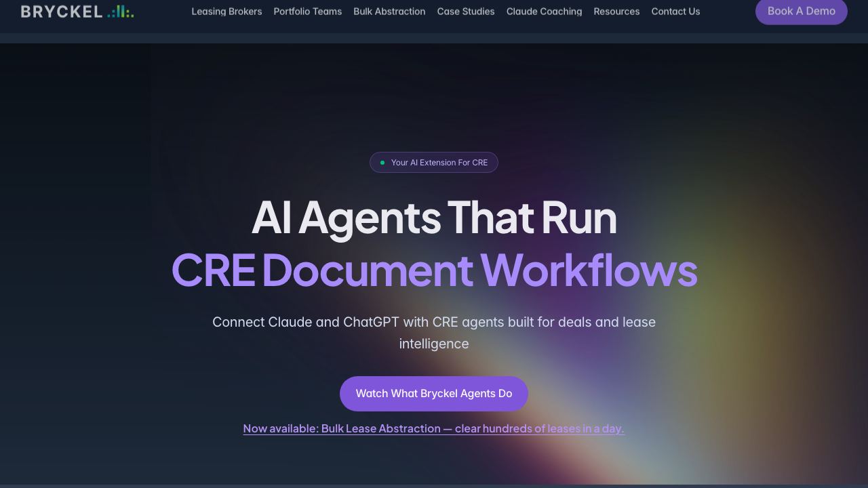The width and height of the screenshot is (868, 488).
Task: Click the 'CRE Document Workflows' heading text
Action: [434, 270]
